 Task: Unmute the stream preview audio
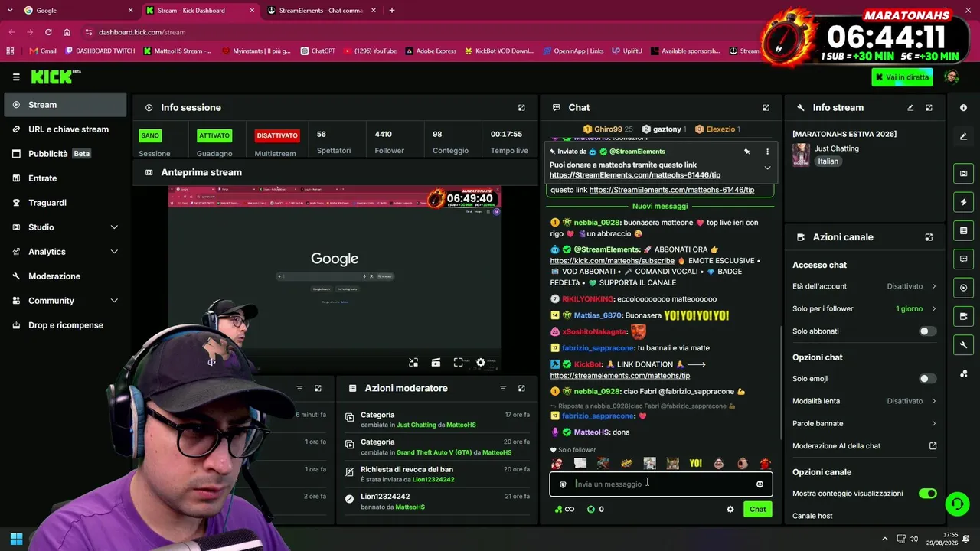click(211, 362)
